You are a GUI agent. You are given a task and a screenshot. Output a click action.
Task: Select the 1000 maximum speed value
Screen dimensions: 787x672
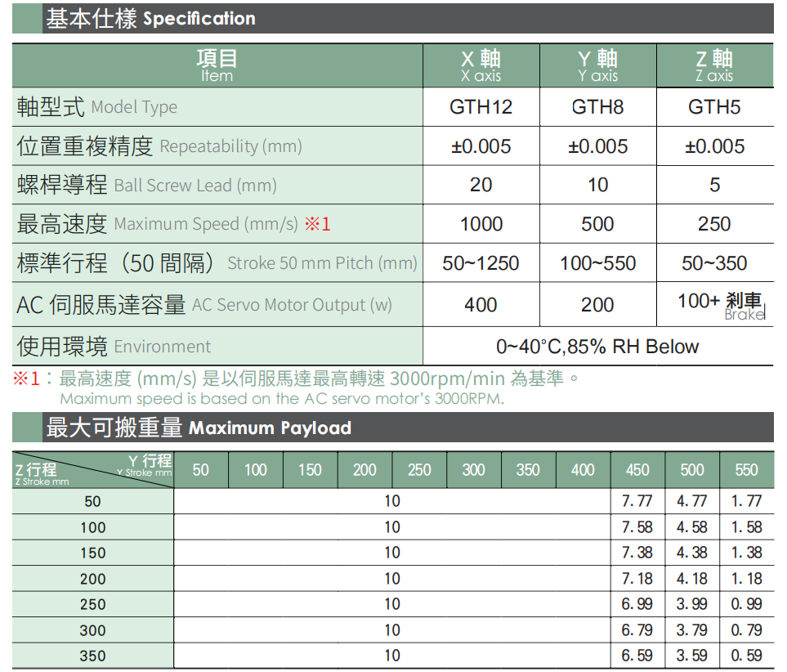click(x=481, y=224)
